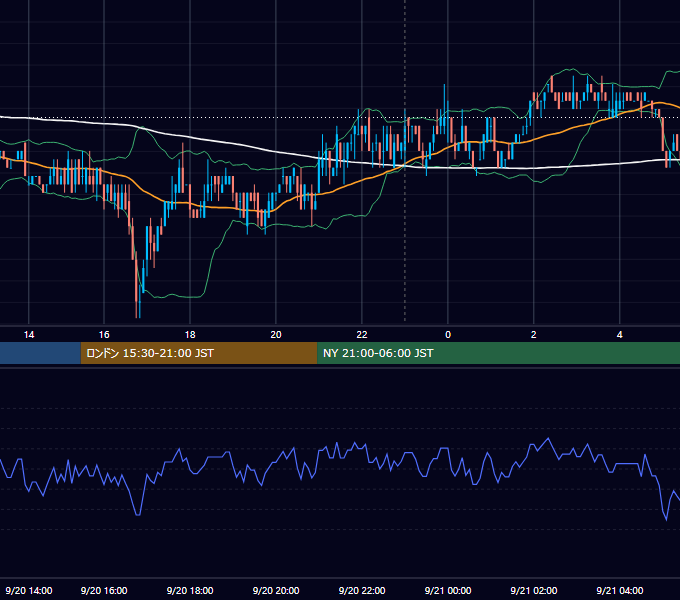Click the 0 hour axis label
Image resolution: width=680 pixels, height=600 pixels.
click(448, 335)
